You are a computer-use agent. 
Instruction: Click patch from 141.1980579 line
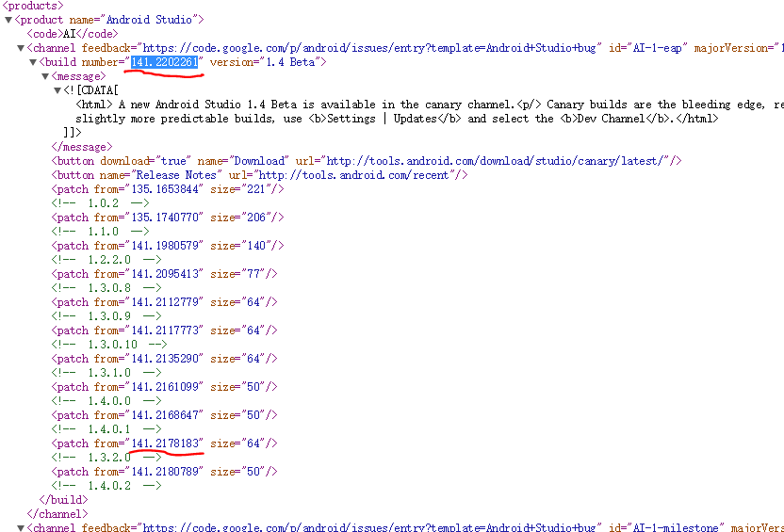[168, 246]
